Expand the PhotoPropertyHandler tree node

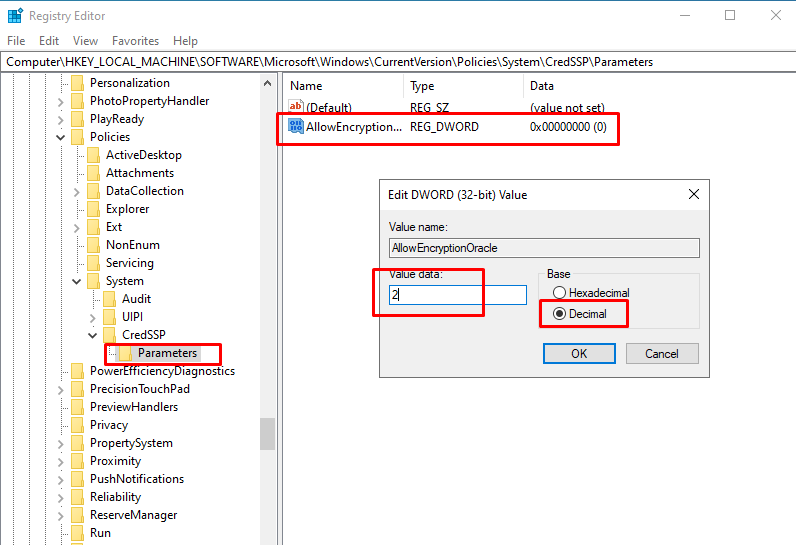click(x=61, y=102)
